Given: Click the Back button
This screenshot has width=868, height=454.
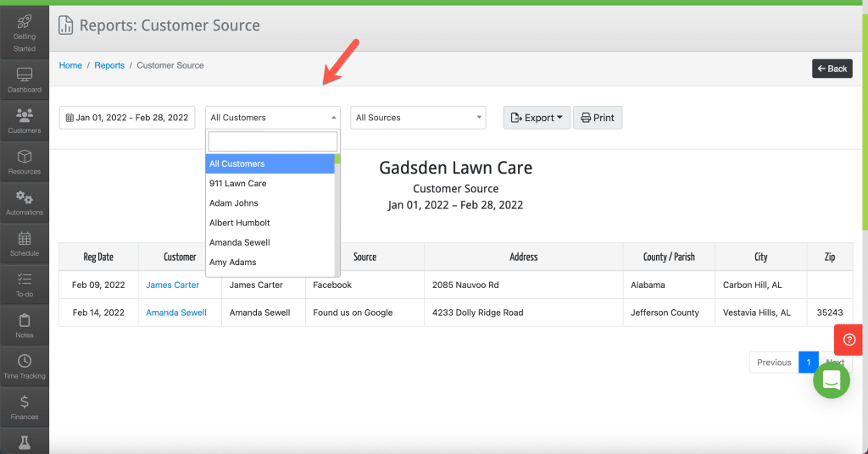Looking at the screenshot, I should [832, 69].
